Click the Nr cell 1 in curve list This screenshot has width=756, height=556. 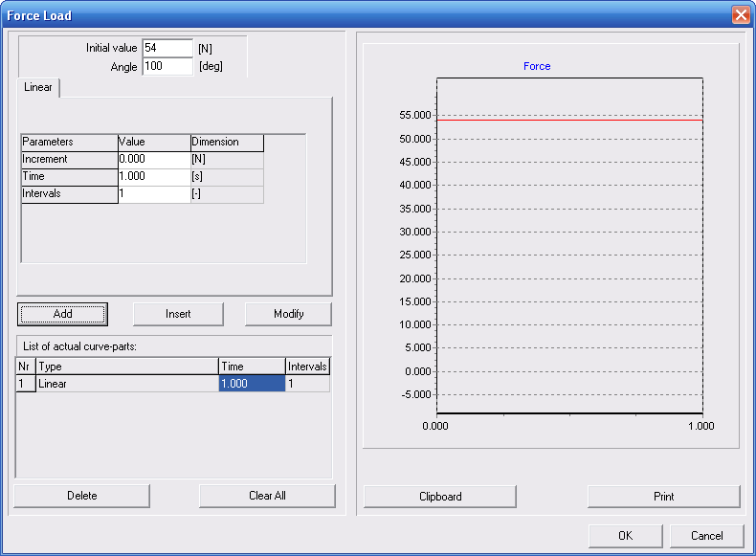[26, 384]
